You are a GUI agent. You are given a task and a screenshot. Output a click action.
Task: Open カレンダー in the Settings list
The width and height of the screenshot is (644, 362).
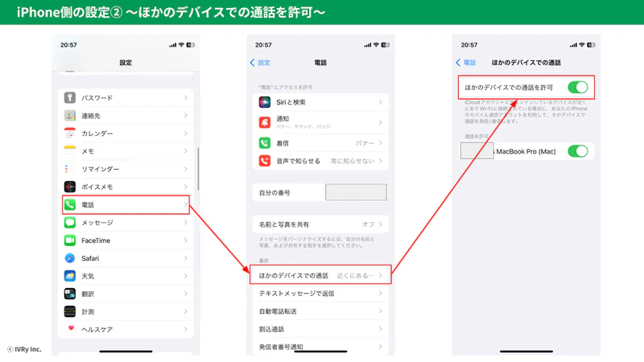pos(126,134)
